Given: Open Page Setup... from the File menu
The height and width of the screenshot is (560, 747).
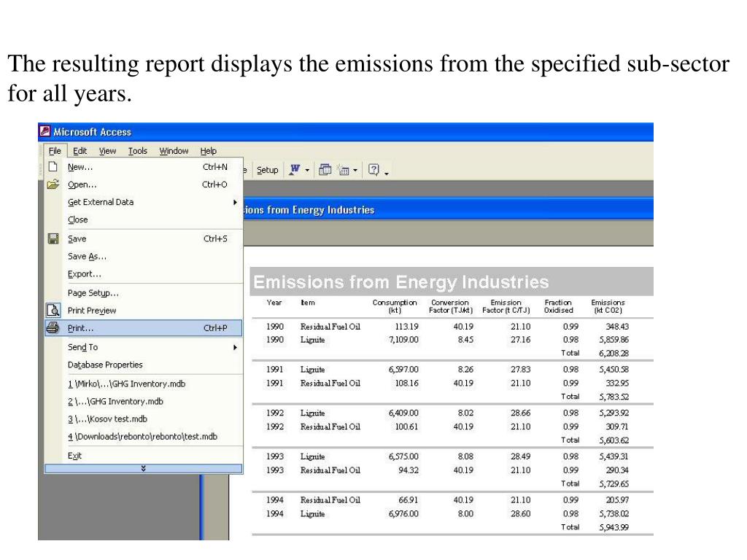Looking at the screenshot, I should coord(144,293).
